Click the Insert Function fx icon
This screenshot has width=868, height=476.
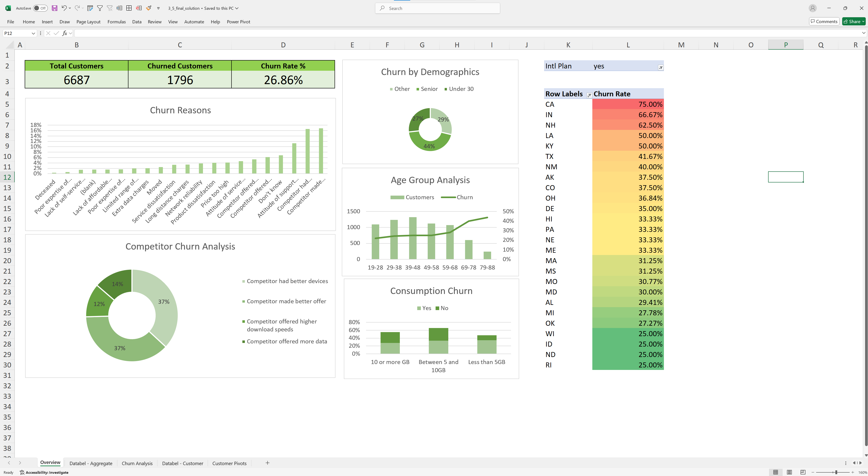pyautogui.click(x=64, y=33)
